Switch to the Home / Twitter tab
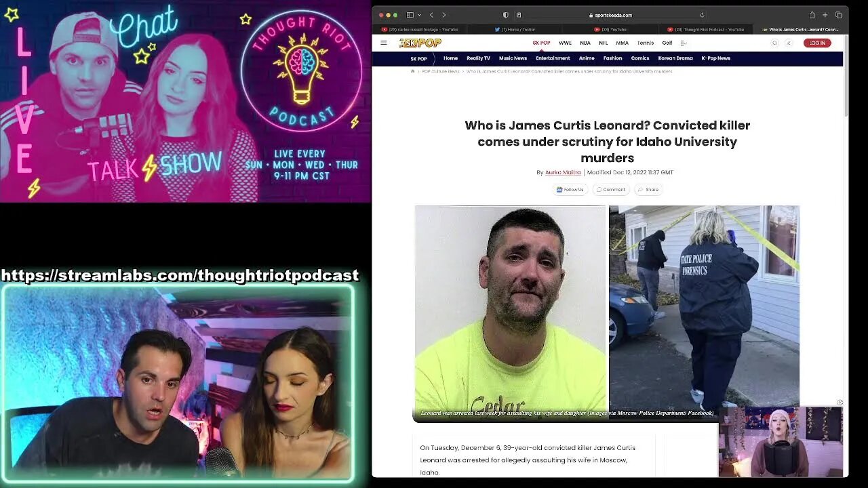Viewport: 868px width, 488px height. pos(515,29)
